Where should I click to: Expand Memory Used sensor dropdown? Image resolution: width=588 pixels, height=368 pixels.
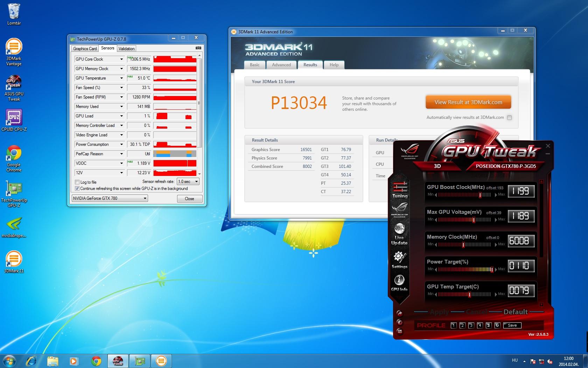click(x=121, y=107)
